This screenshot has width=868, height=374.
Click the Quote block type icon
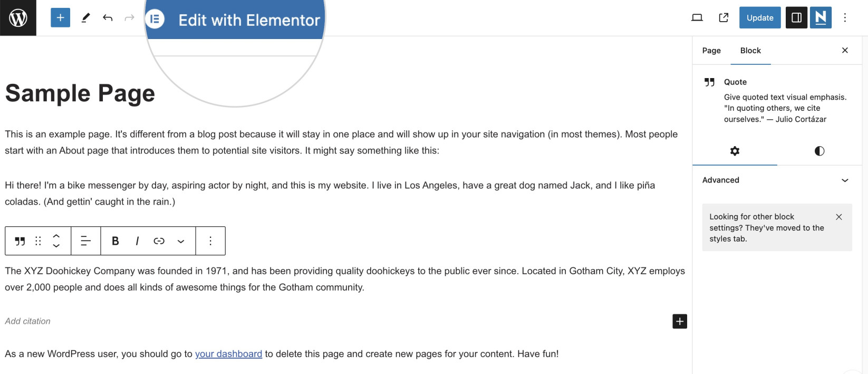20,241
